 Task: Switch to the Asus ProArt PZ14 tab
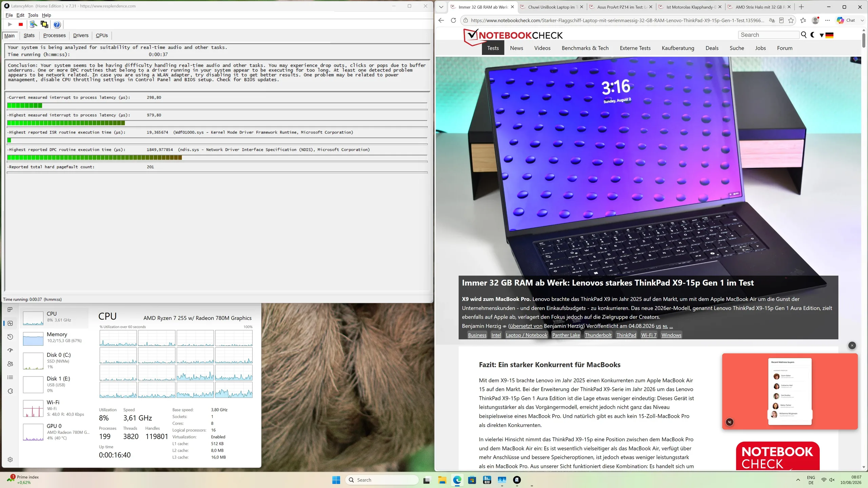(x=620, y=7)
